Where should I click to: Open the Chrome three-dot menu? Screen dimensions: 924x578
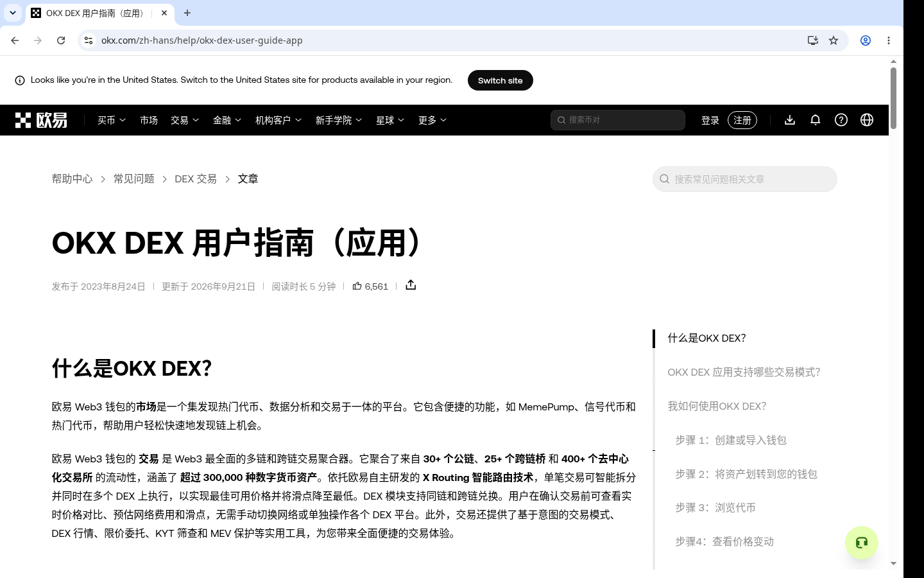(x=889, y=40)
